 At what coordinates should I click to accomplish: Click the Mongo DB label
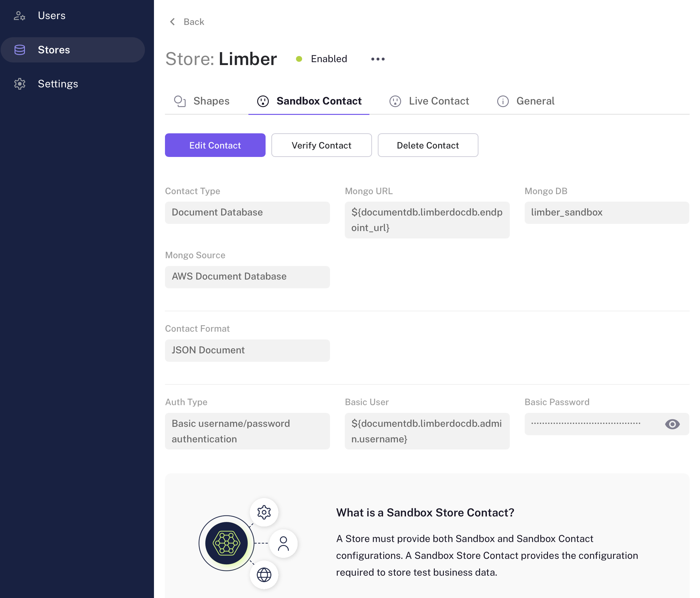click(x=546, y=191)
